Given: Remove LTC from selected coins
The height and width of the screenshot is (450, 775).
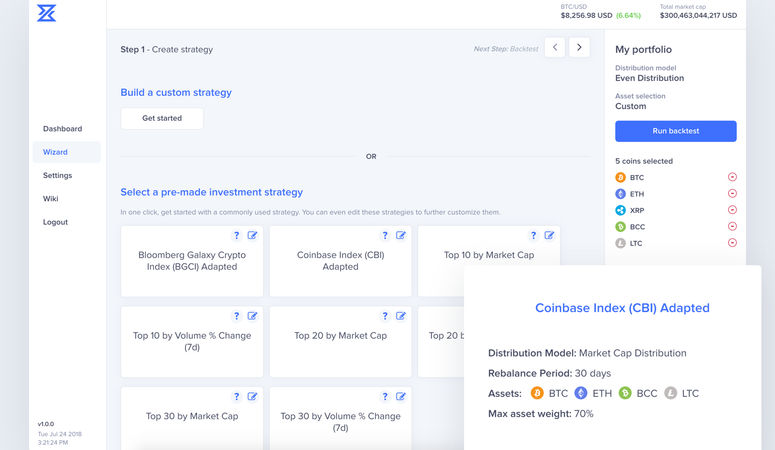Looking at the screenshot, I should (x=732, y=243).
